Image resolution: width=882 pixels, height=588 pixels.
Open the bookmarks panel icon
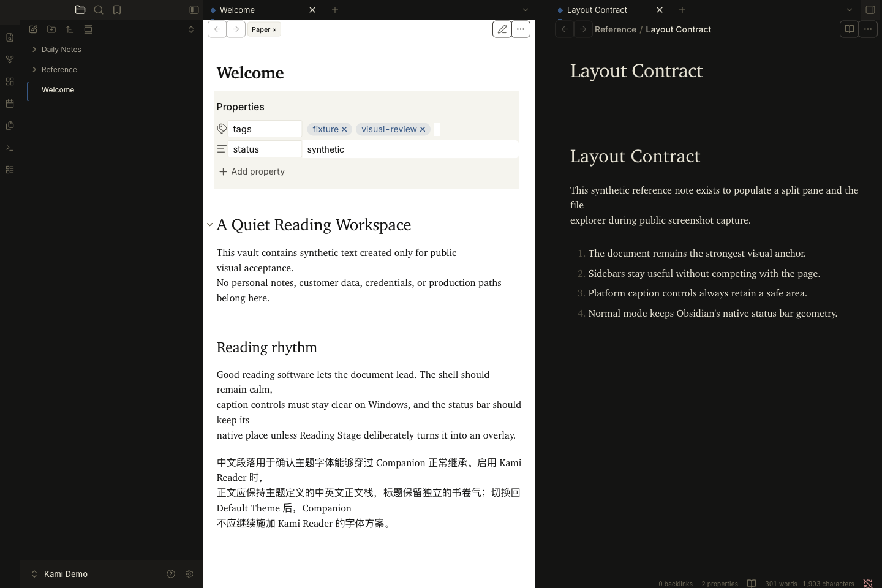click(x=117, y=10)
